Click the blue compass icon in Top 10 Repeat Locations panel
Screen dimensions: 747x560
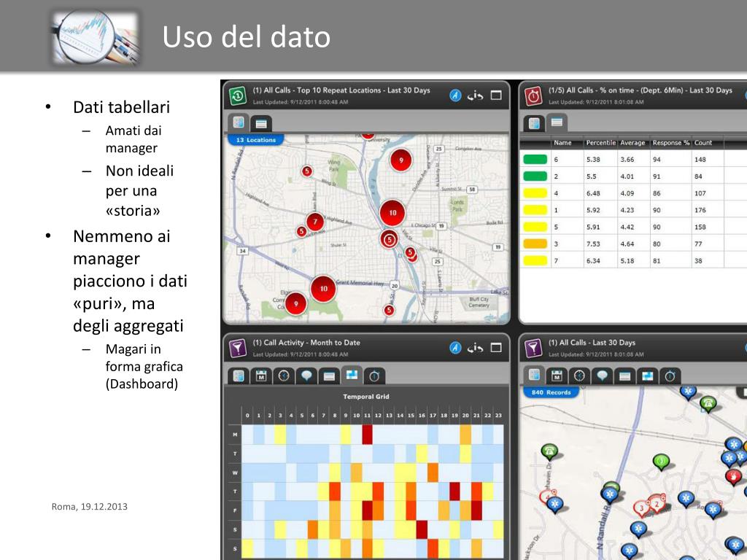point(455,96)
